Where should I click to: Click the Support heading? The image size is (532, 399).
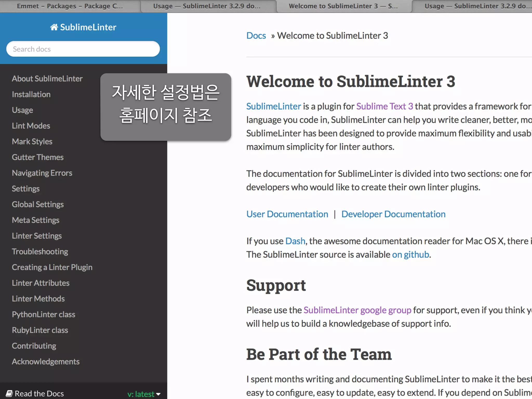(276, 285)
